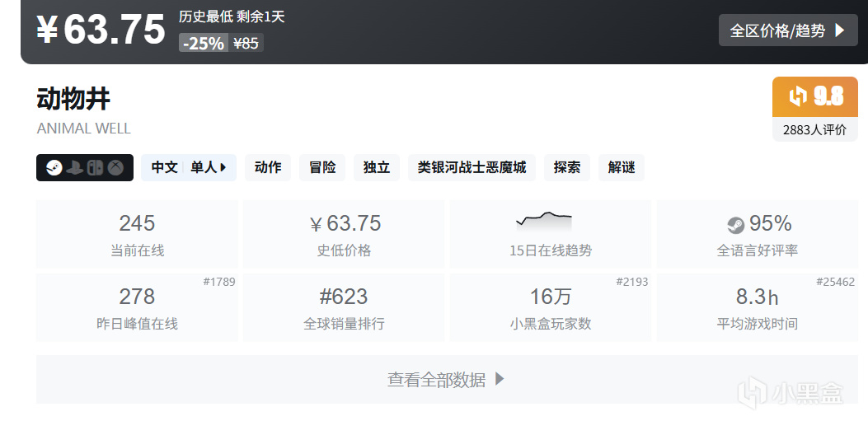Click the #25462 rank label

(x=835, y=282)
